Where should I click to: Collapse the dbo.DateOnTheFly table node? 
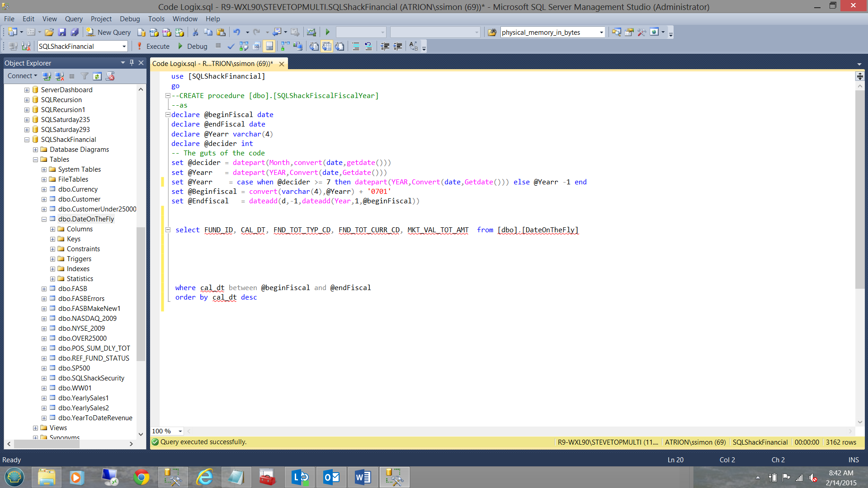[44, 219]
